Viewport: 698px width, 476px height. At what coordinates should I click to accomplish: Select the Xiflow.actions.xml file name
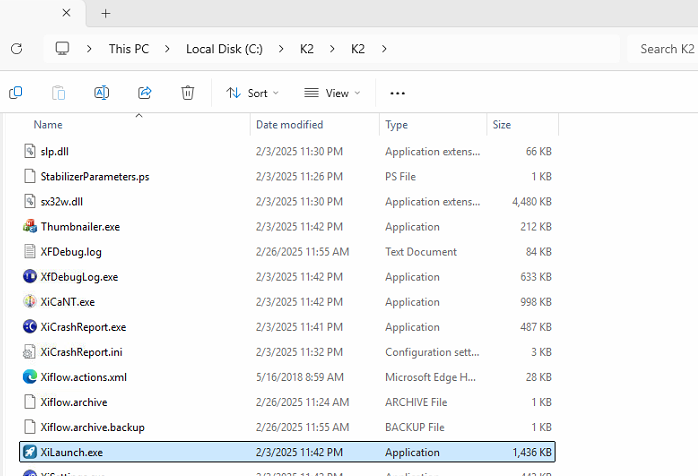click(84, 377)
